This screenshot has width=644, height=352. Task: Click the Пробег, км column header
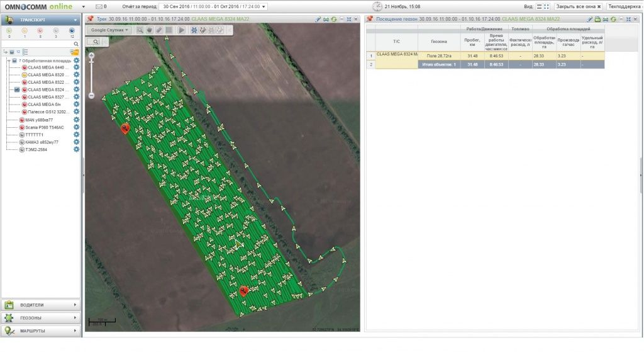click(x=472, y=42)
